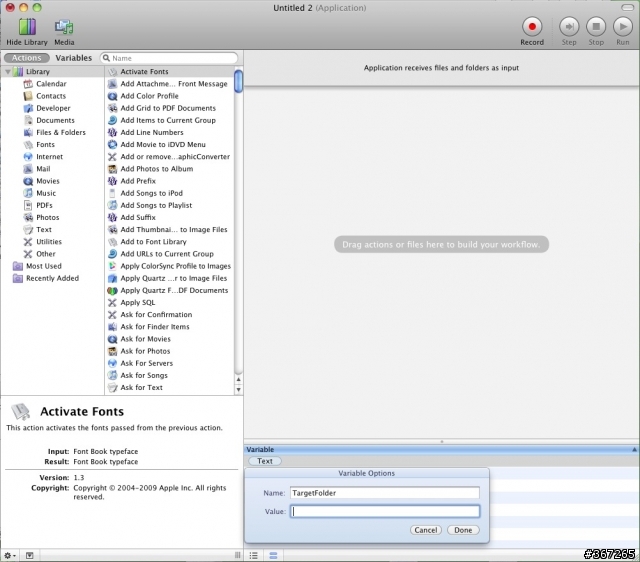Select Add Songs to Playlist action

coord(156,205)
